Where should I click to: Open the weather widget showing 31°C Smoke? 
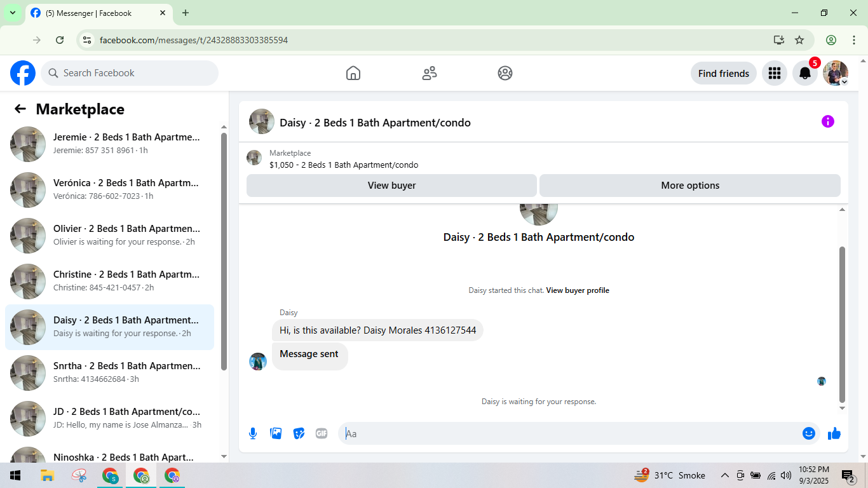click(669, 475)
